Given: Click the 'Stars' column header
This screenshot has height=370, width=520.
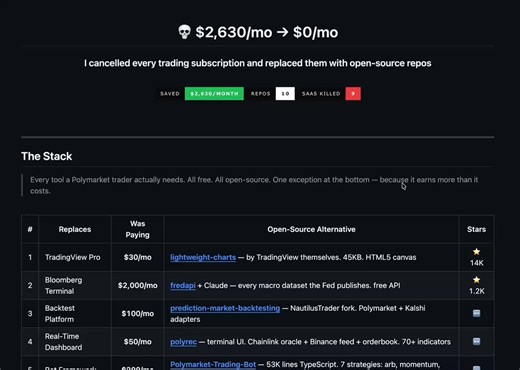Looking at the screenshot, I should (476, 229).
